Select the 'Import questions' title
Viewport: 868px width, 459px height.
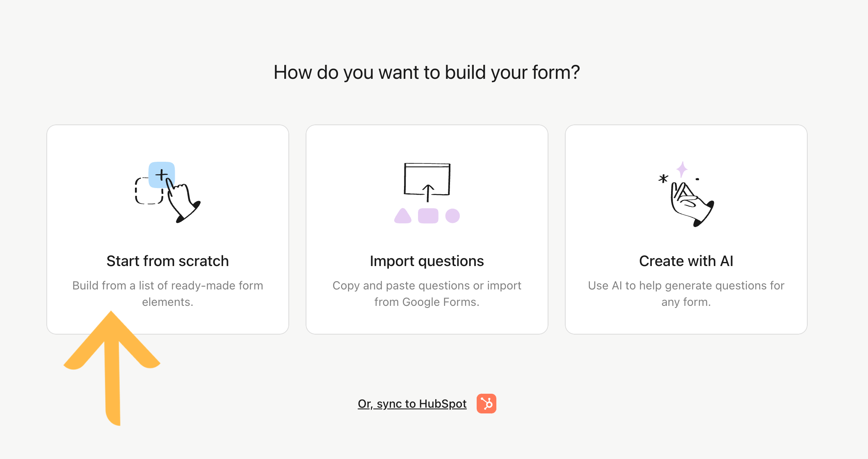point(427,261)
